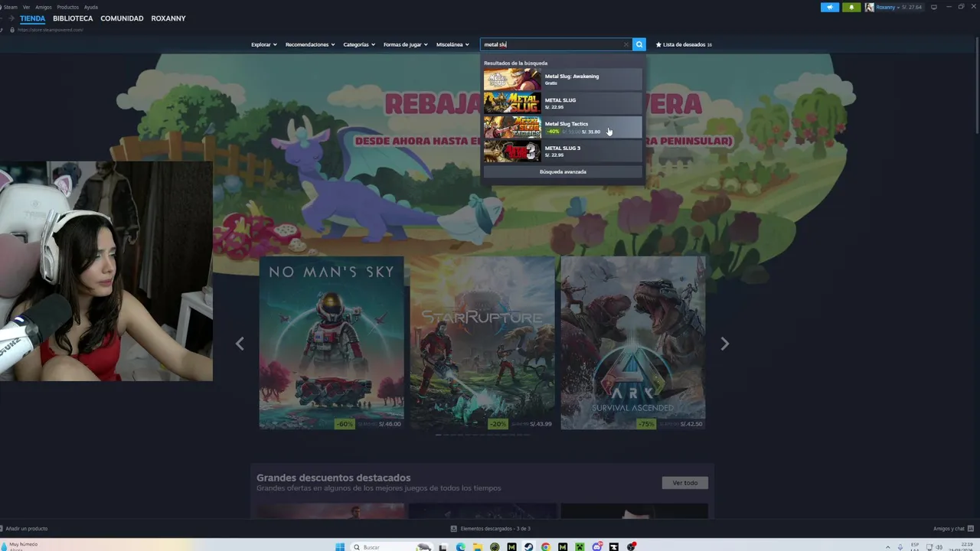Expand the Explorar dropdown
Image resolution: width=980 pixels, height=551 pixels.
(x=264, y=44)
